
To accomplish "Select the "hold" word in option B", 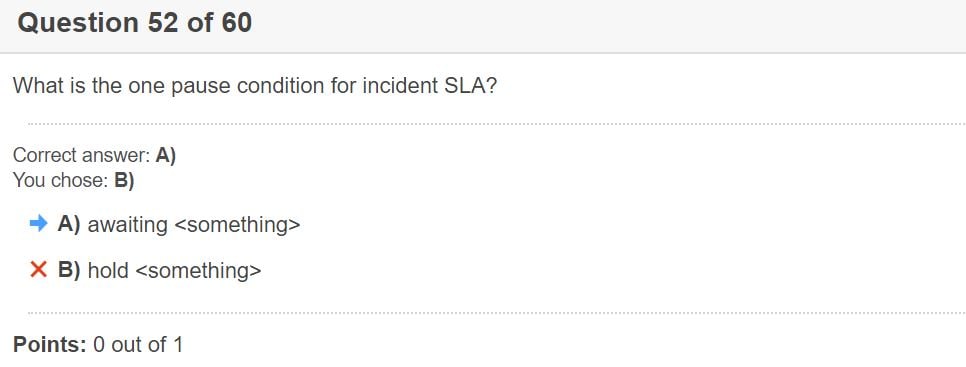I will pos(108,270).
